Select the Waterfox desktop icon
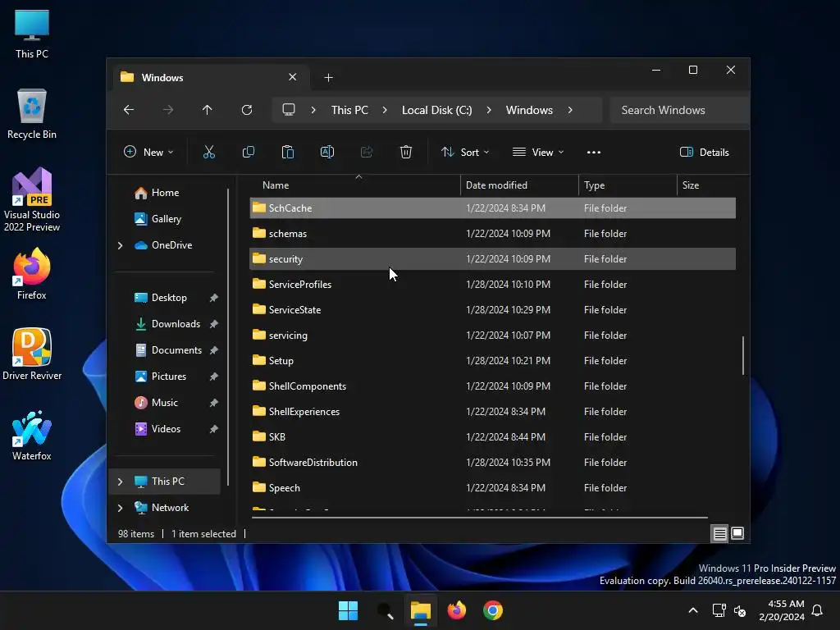840x630 pixels. 32,435
